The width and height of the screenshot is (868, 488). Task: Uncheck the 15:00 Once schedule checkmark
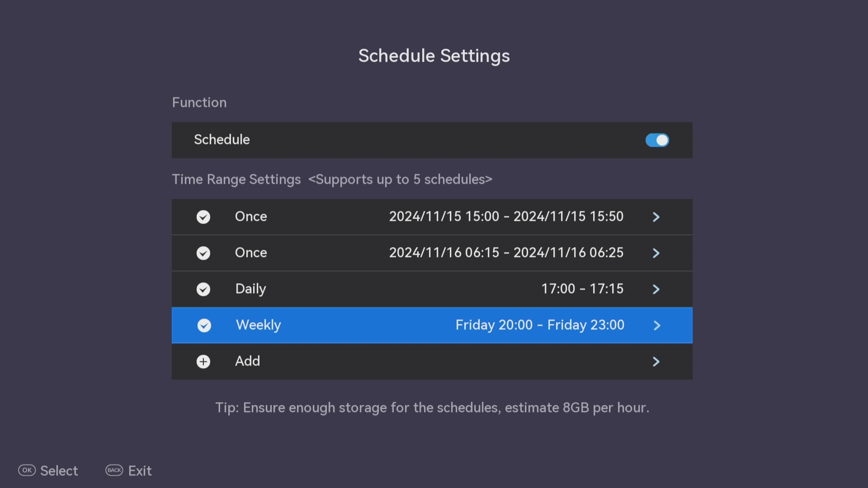203,217
